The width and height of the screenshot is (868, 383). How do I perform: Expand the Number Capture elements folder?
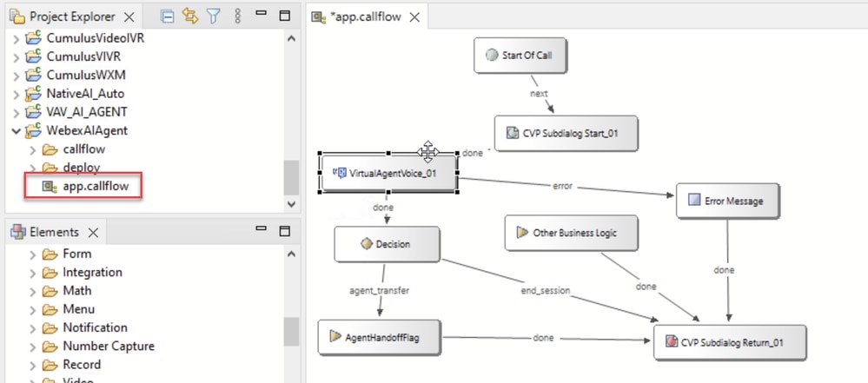33,347
